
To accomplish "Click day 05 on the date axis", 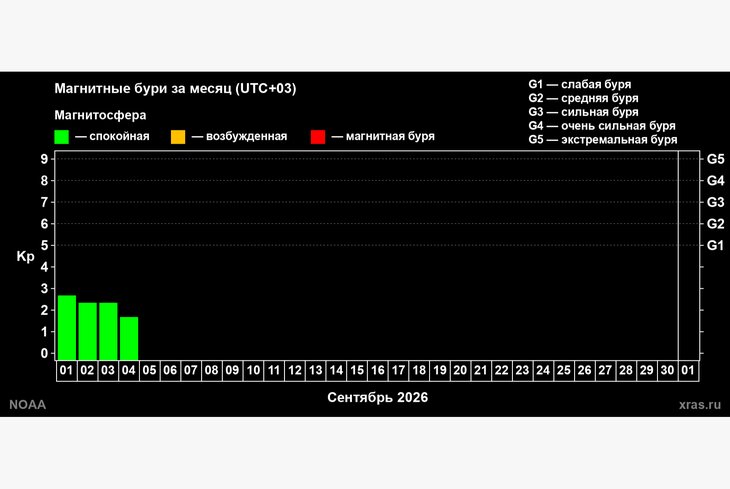I will [149, 371].
